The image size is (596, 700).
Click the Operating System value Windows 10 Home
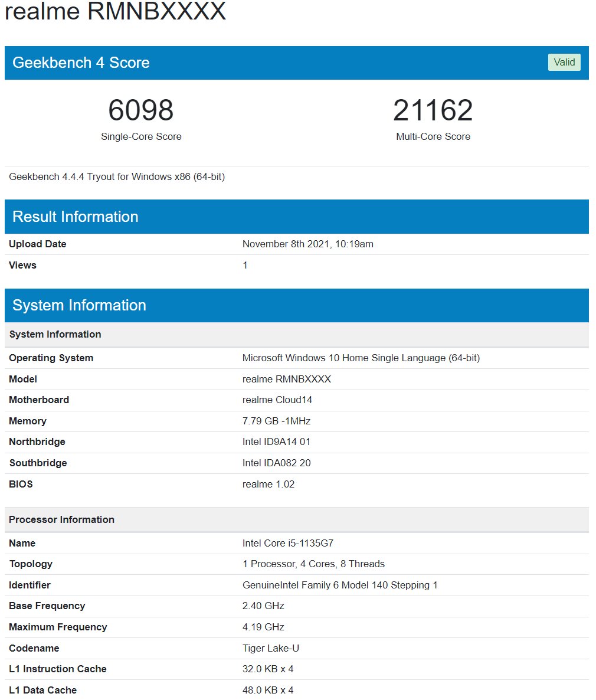tap(361, 358)
